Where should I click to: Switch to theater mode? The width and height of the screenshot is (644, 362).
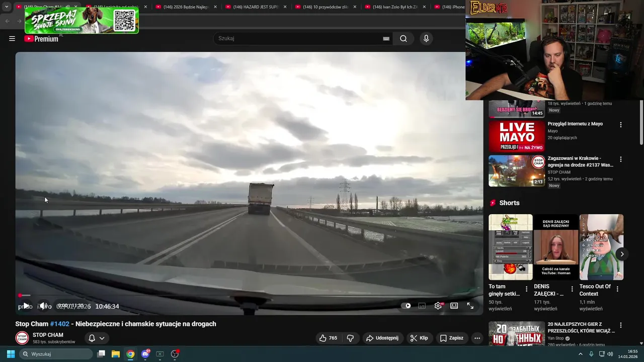point(454,306)
